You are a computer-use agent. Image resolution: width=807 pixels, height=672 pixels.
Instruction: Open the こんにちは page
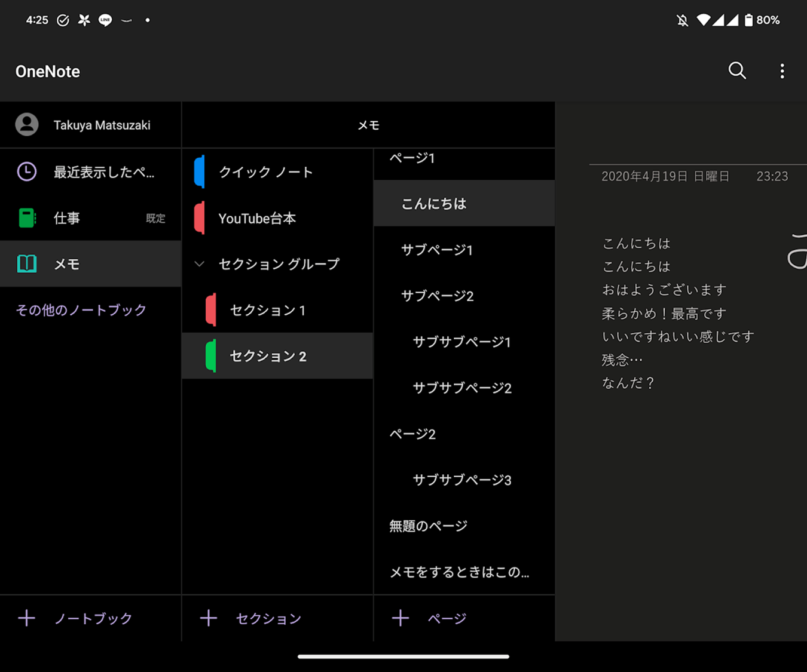tap(464, 203)
